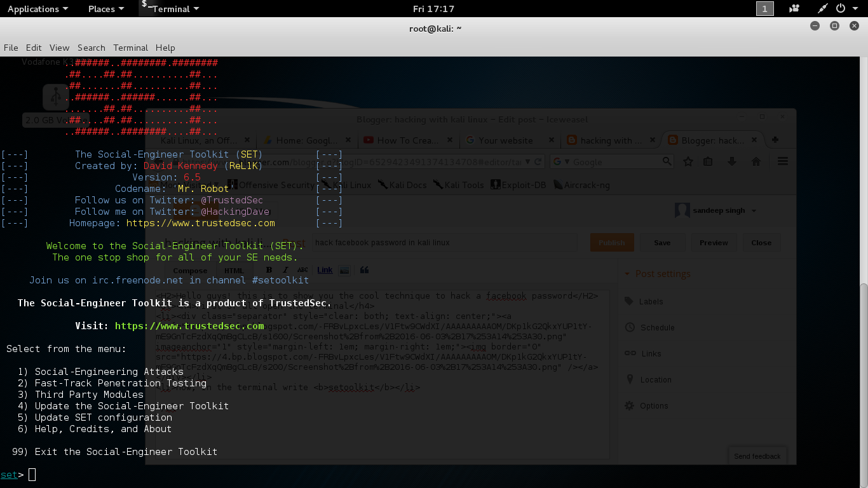Close the 'How To Crea...' browser tab
Image resolution: width=868 pixels, height=488 pixels.
[x=450, y=140]
